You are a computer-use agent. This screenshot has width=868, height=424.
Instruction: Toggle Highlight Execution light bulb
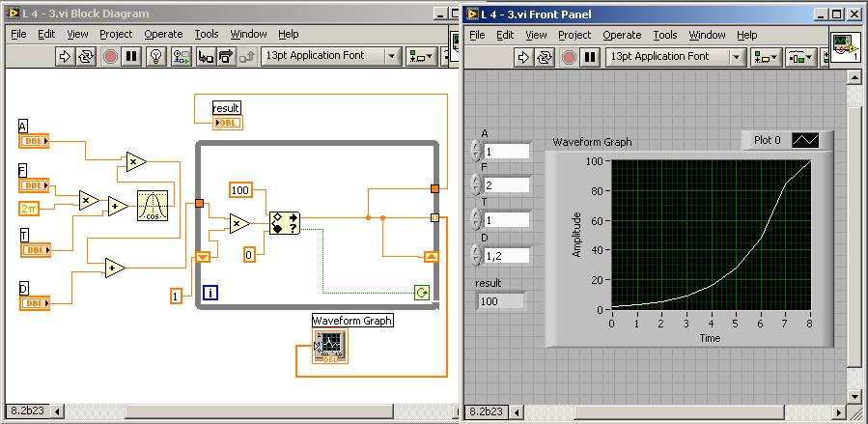tap(156, 56)
